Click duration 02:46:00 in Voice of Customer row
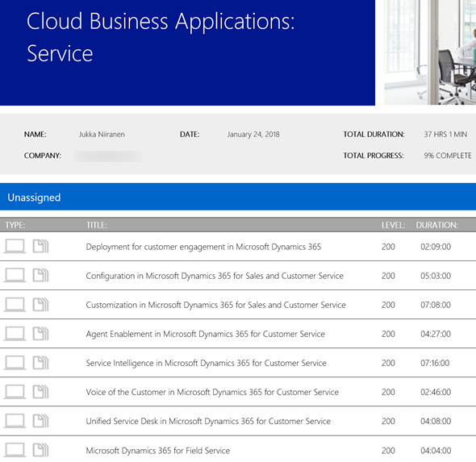 436,392
